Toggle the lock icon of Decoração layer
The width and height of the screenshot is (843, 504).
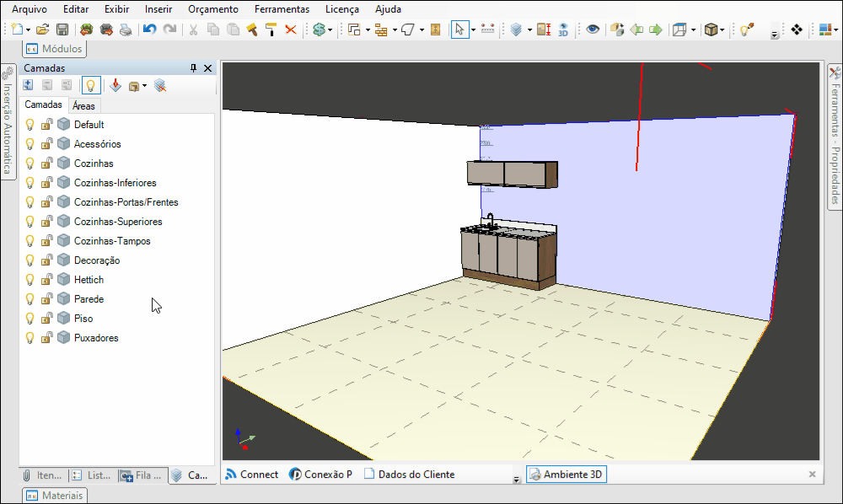[x=46, y=260]
